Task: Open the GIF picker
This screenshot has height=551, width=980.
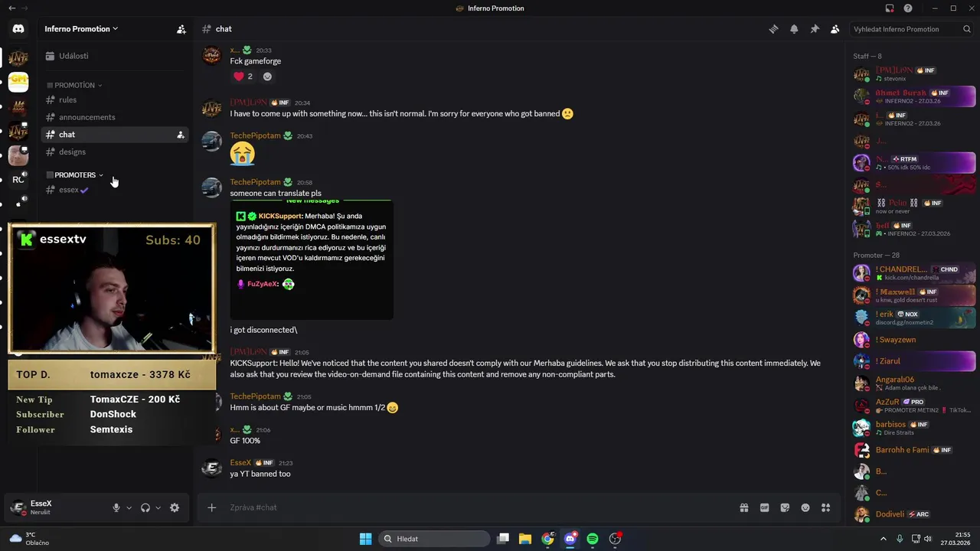Action: click(764, 507)
